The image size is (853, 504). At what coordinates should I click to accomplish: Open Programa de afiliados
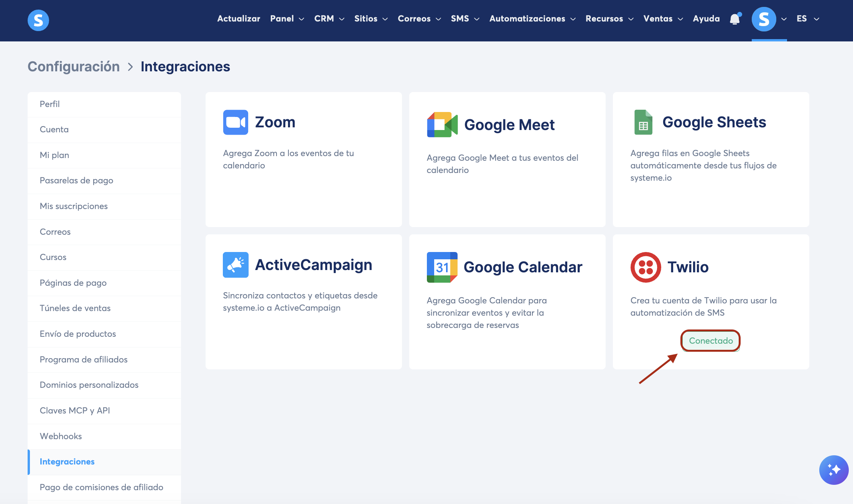click(x=104, y=360)
